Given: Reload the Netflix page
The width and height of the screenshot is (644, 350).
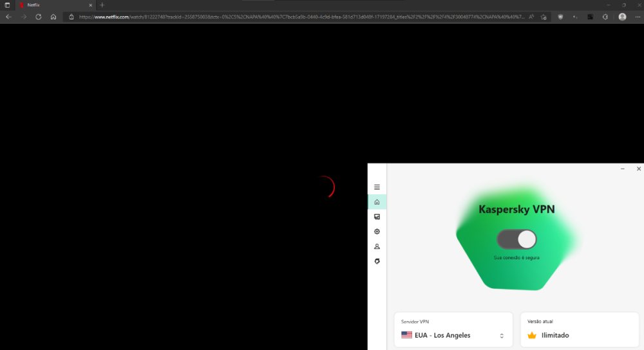Looking at the screenshot, I should click(38, 17).
